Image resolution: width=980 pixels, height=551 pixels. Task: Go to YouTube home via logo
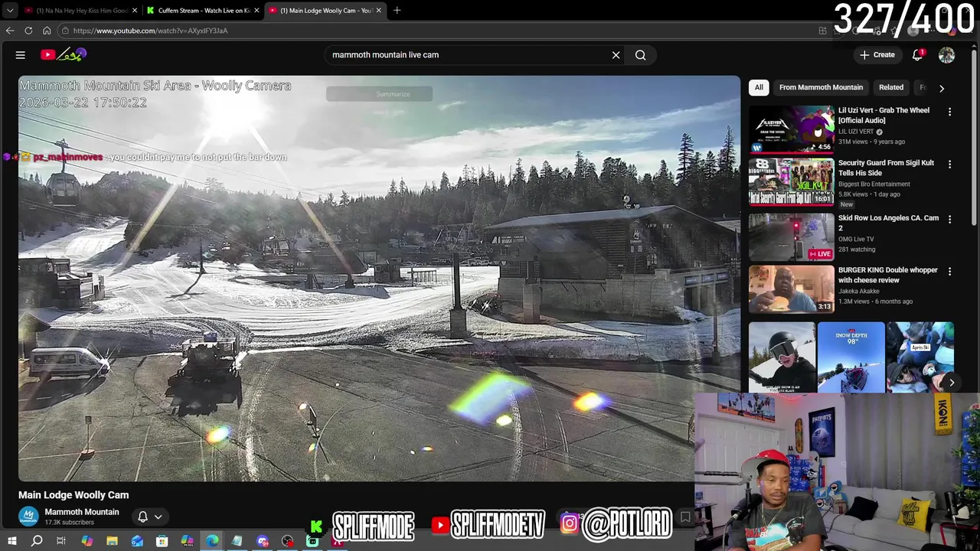coord(64,54)
